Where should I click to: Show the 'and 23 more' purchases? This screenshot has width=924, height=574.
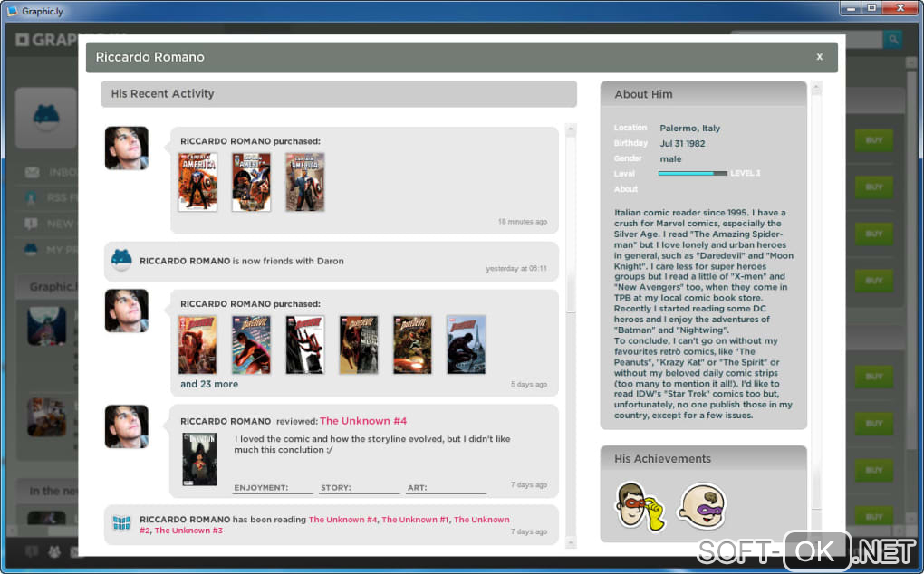[x=209, y=384]
